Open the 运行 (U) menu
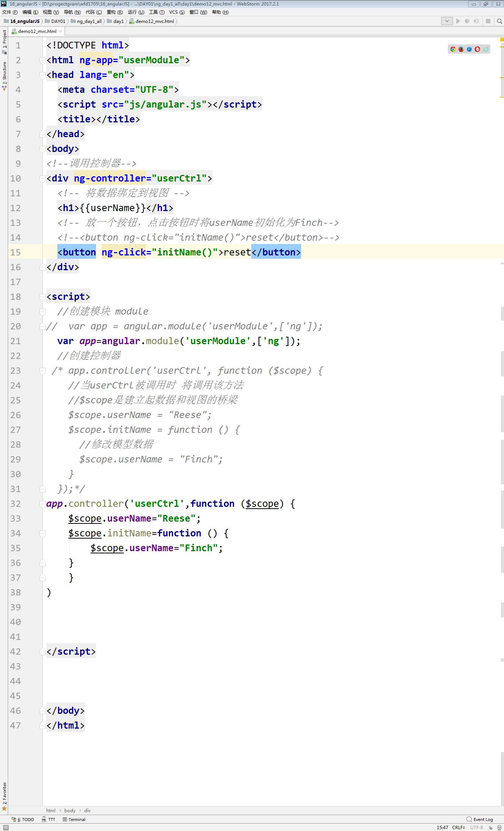The height and width of the screenshot is (831, 504). (136, 12)
